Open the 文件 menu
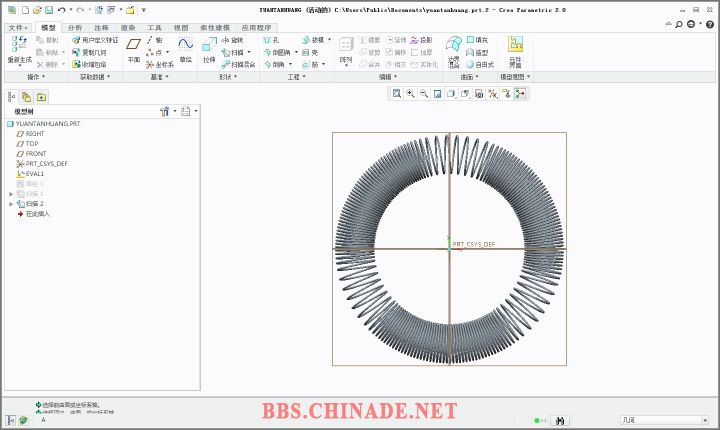720x430 pixels. pos(20,28)
